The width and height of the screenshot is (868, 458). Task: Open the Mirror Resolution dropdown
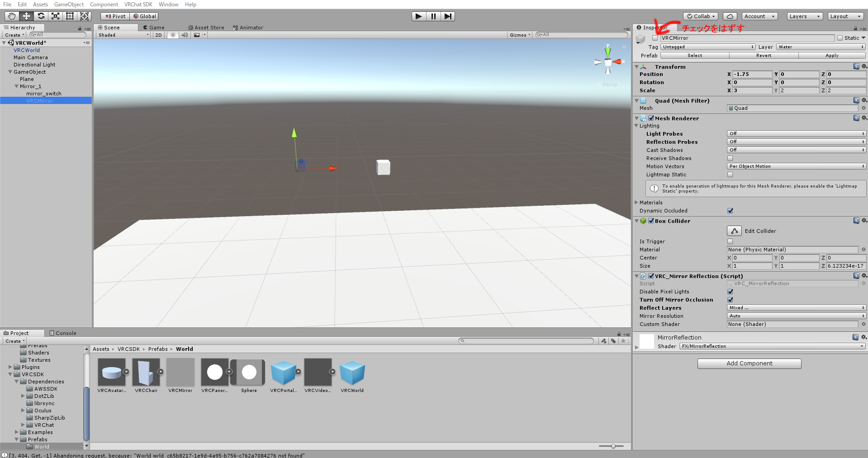pos(797,316)
